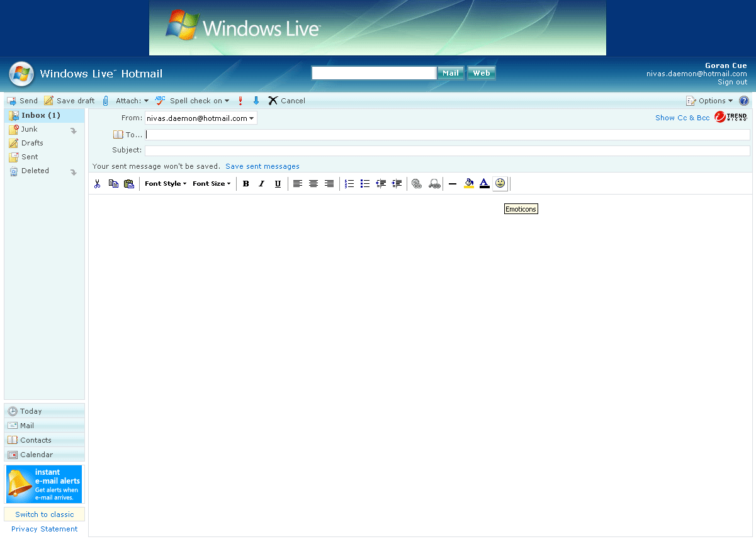Click the paperclip attach icon

[106, 101]
